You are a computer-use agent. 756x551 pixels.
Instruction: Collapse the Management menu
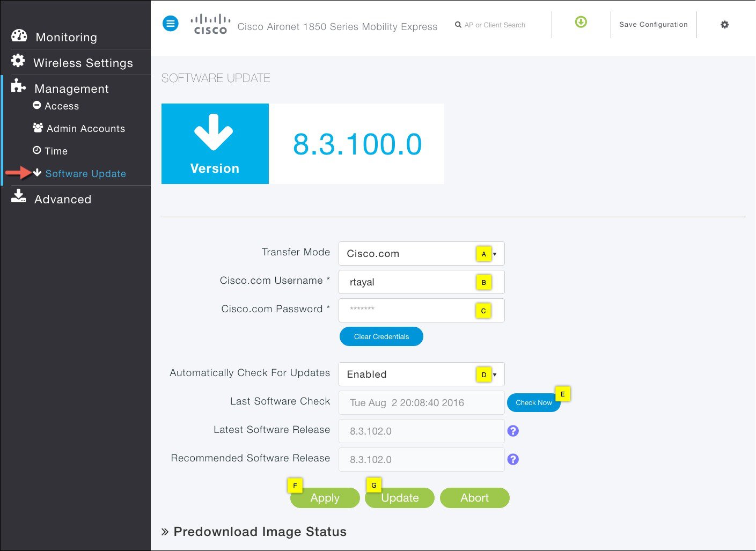(x=71, y=89)
